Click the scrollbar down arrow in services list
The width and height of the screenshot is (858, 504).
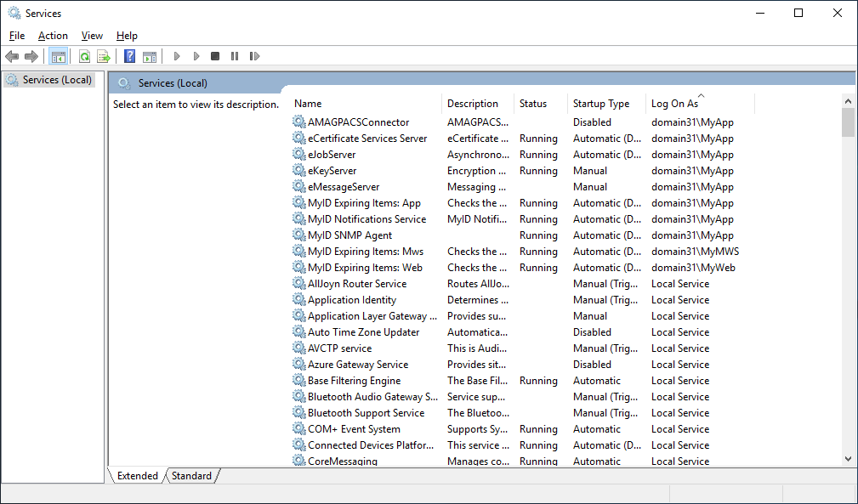(848, 459)
